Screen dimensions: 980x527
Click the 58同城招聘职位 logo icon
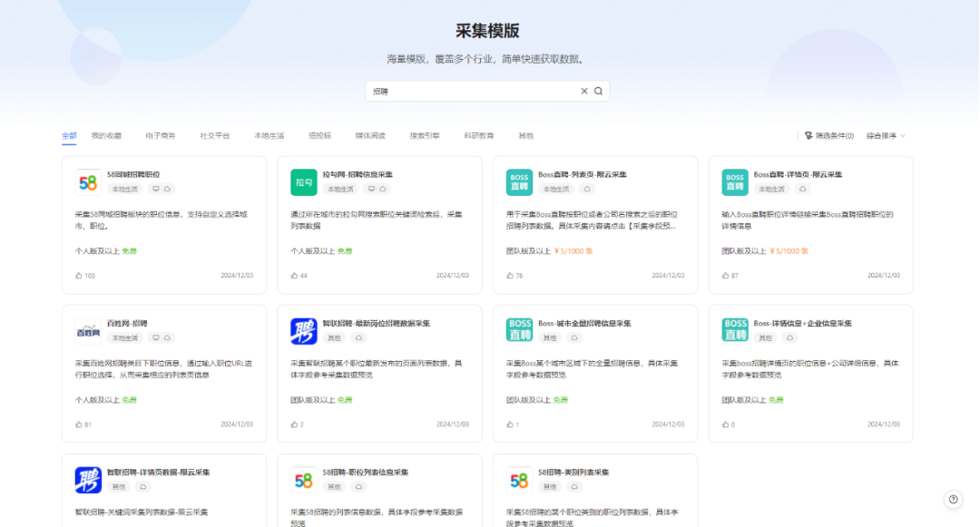click(x=87, y=181)
